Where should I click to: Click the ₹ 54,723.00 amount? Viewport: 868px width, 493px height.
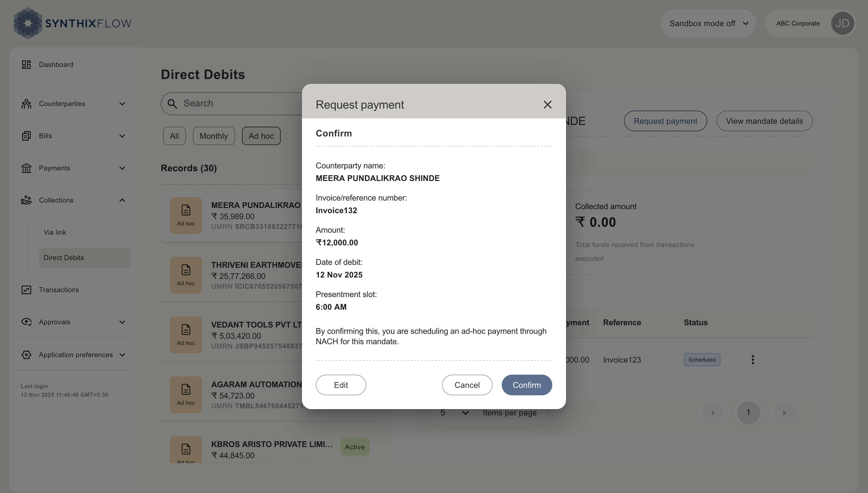[x=233, y=396]
